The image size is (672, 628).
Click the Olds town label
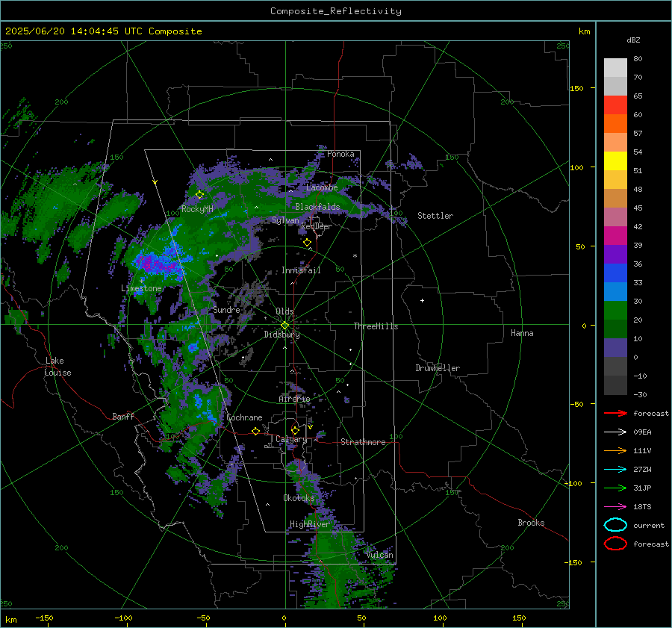tap(284, 311)
